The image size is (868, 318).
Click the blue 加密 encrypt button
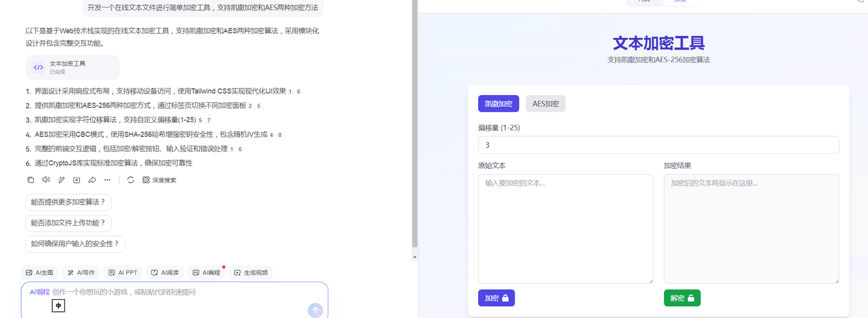pyautogui.click(x=496, y=298)
